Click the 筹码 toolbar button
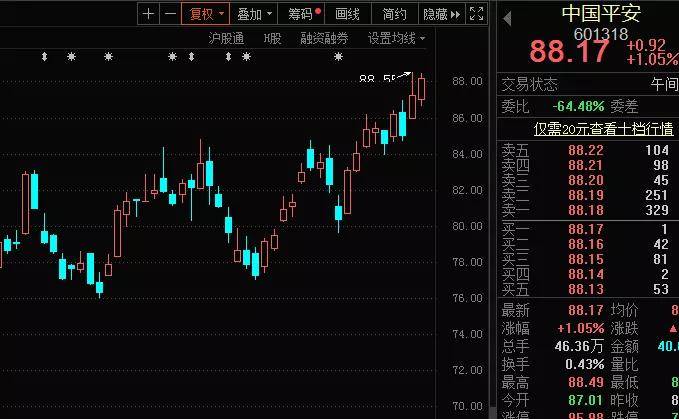The height and width of the screenshot is (419, 679). click(x=303, y=14)
